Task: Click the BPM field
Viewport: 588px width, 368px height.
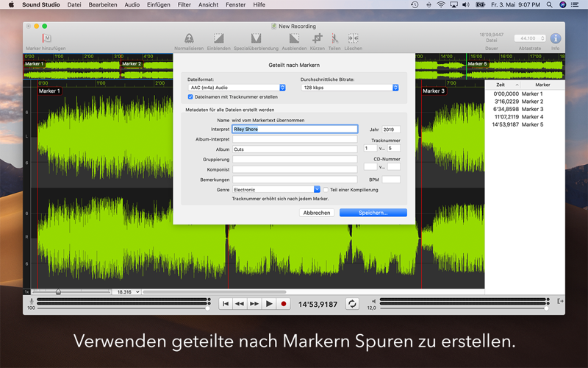Action: pos(391,180)
